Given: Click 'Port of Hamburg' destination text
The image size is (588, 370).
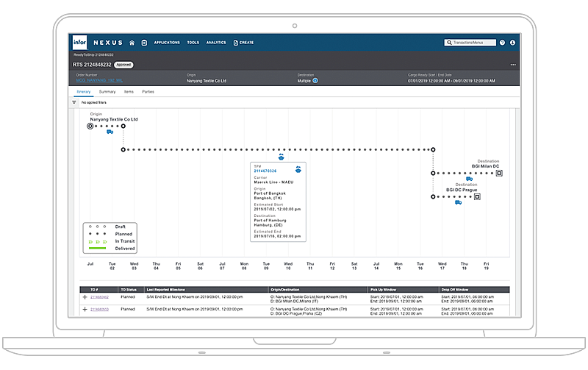Looking at the screenshot, I should 270,221.
